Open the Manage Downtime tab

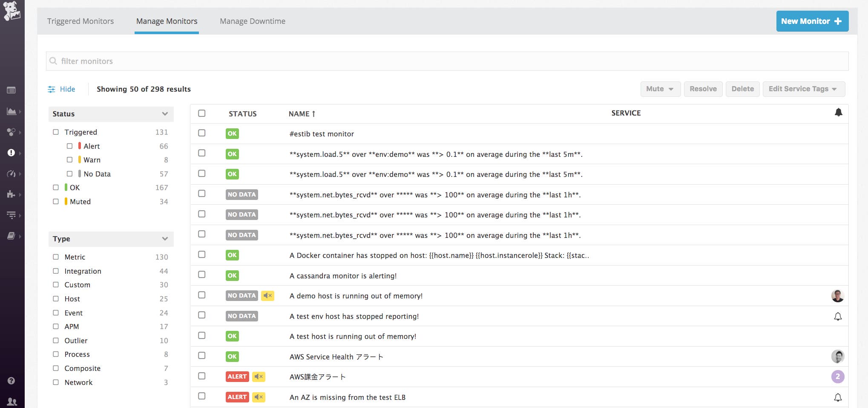point(252,21)
